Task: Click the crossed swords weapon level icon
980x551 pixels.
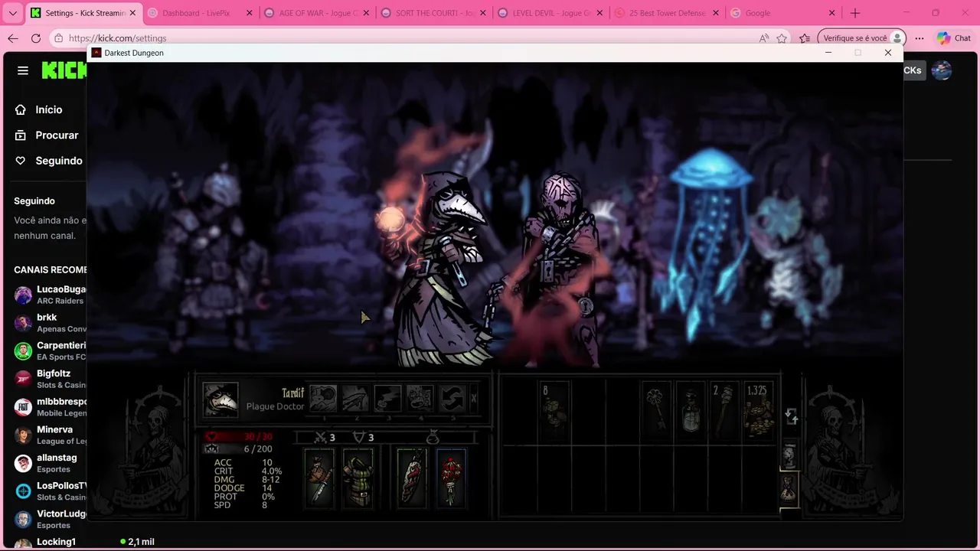Action: click(320, 438)
